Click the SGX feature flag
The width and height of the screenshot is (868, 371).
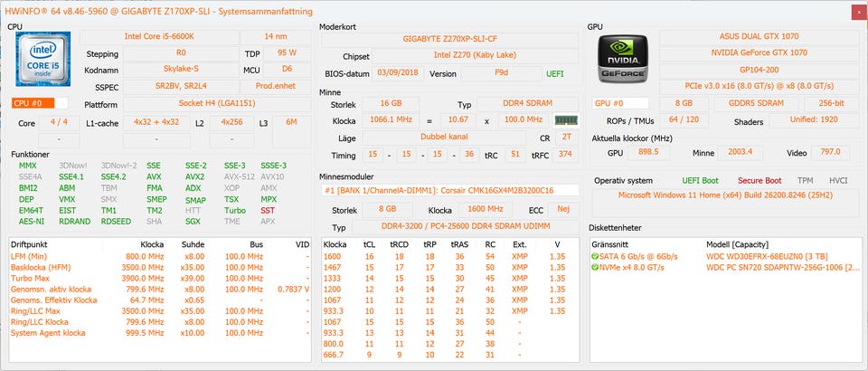(193, 222)
